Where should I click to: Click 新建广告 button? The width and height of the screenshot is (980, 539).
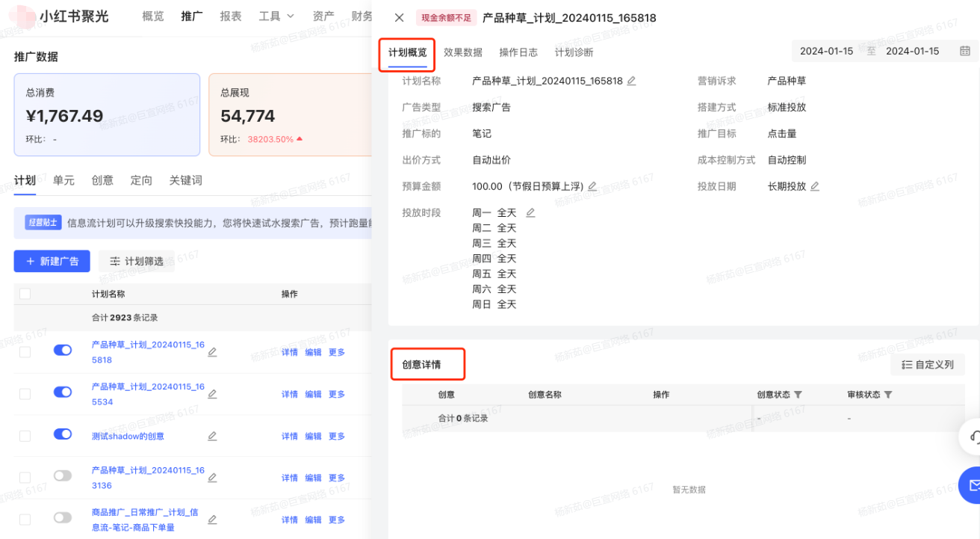(x=52, y=261)
